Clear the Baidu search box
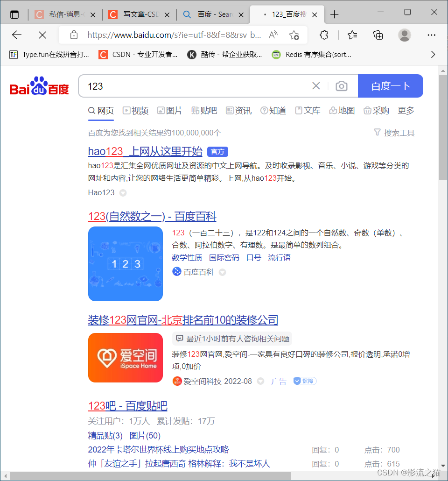Image resolution: width=448 pixels, height=481 pixels. (316, 86)
